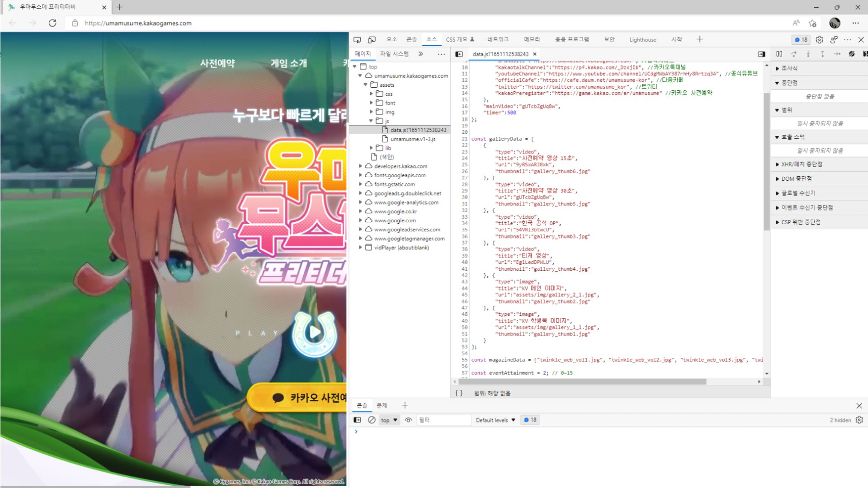
Task: Add a drawer tool with plus icon
Action: [x=405, y=405]
